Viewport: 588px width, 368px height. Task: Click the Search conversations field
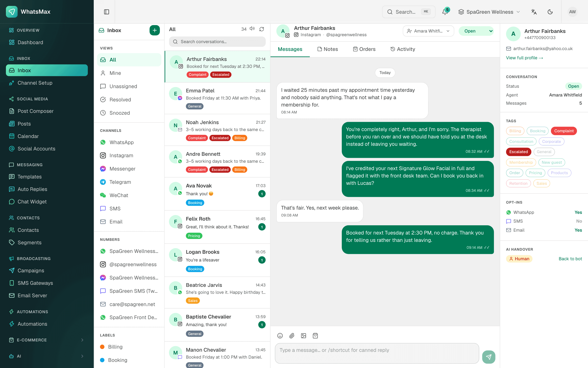click(x=217, y=42)
